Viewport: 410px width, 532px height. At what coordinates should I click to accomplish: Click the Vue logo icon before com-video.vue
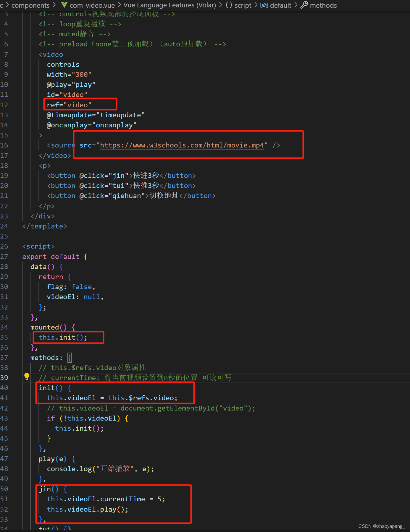pos(64,5)
